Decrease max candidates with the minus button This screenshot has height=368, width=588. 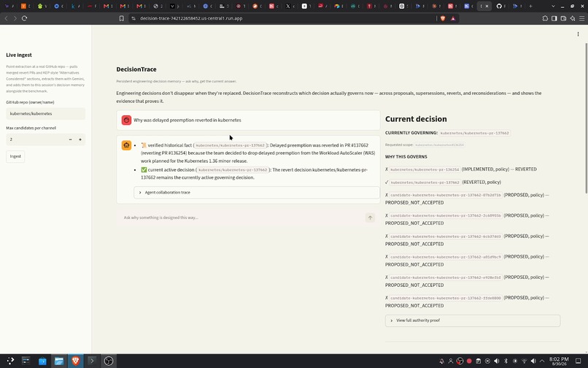pyautogui.click(x=70, y=139)
